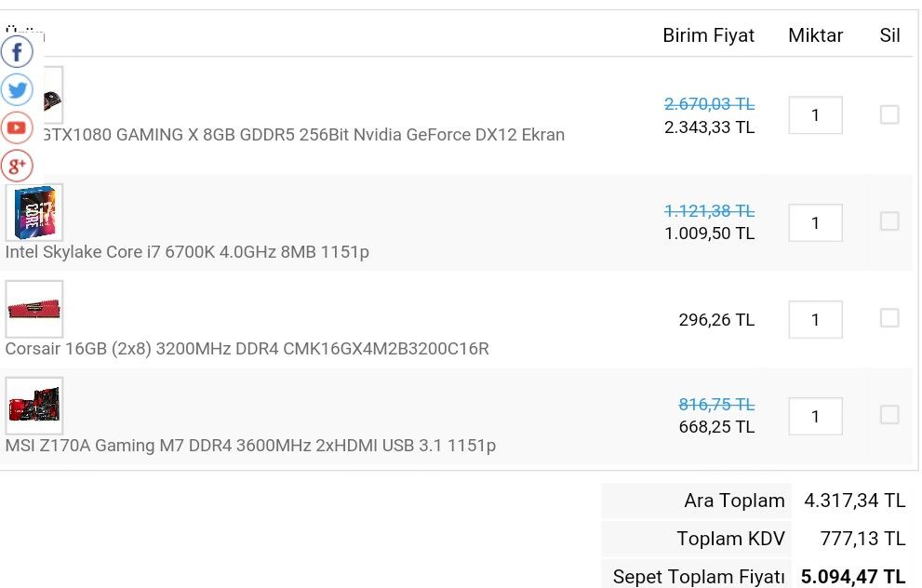The height and width of the screenshot is (588, 922).
Task: Check delete box for Intel Core i7 6700K
Action: [889, 221]
